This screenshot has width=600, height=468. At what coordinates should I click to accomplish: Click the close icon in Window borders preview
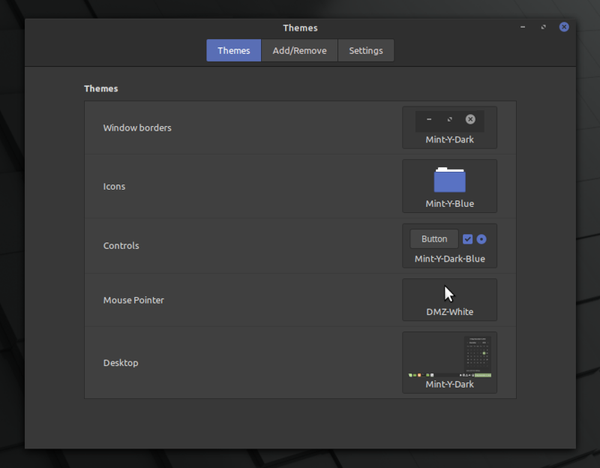470,119
